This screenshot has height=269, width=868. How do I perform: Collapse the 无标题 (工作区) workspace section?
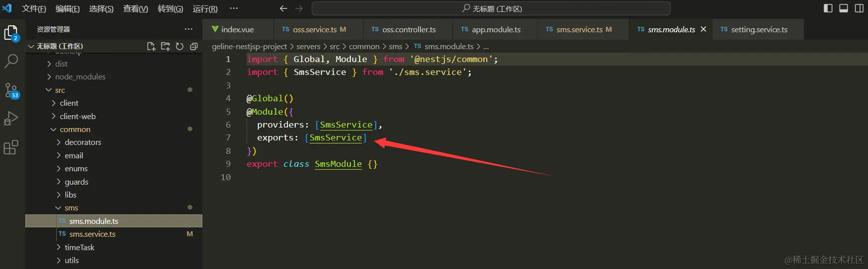click(x=60, y=46)
